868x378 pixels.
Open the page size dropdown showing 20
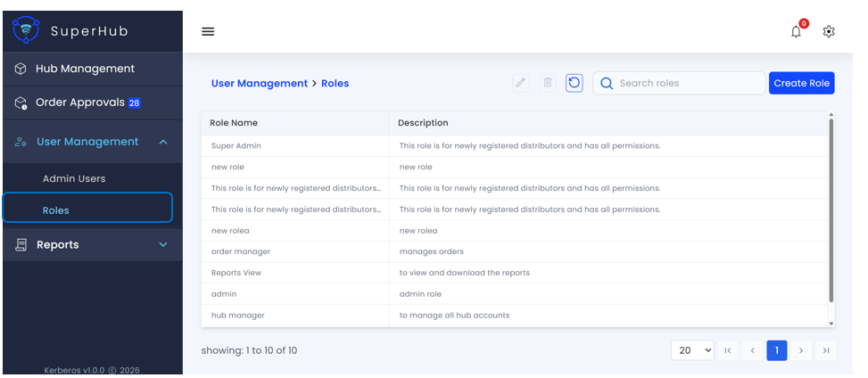pos(692,350)
